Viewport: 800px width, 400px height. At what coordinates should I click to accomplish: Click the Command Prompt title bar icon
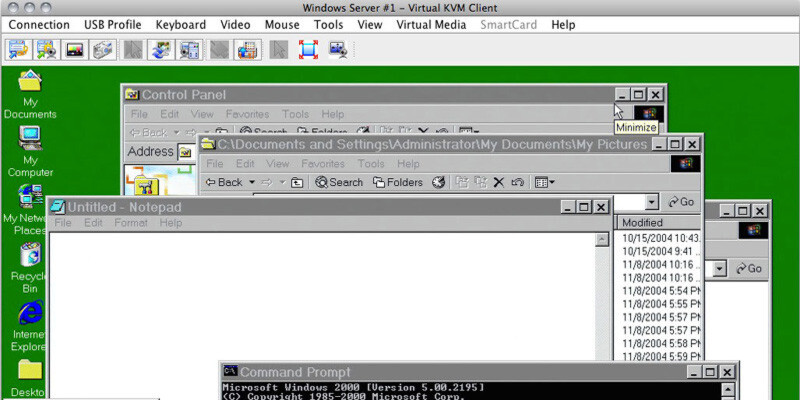pos(231,371)
